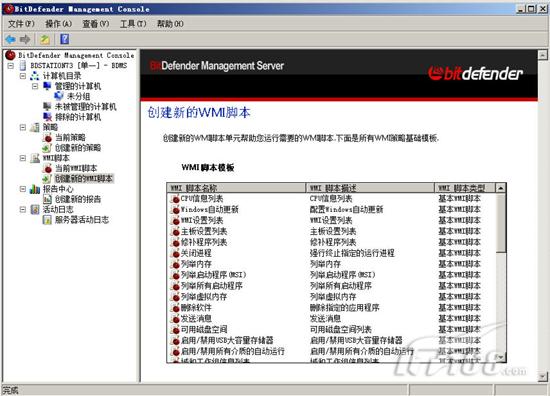
Task: Select the 未分组 tree item
Action: 79,96
